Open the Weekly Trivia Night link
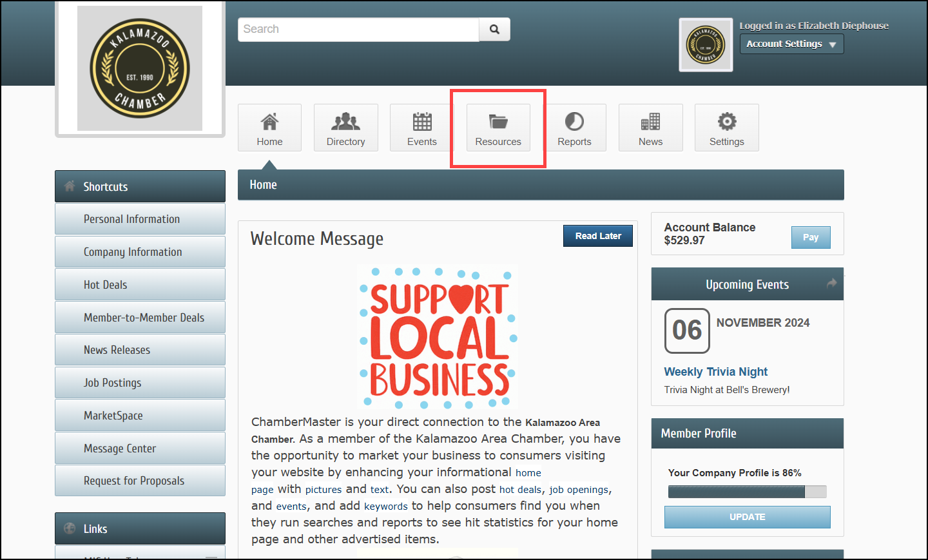 [716, 372]
